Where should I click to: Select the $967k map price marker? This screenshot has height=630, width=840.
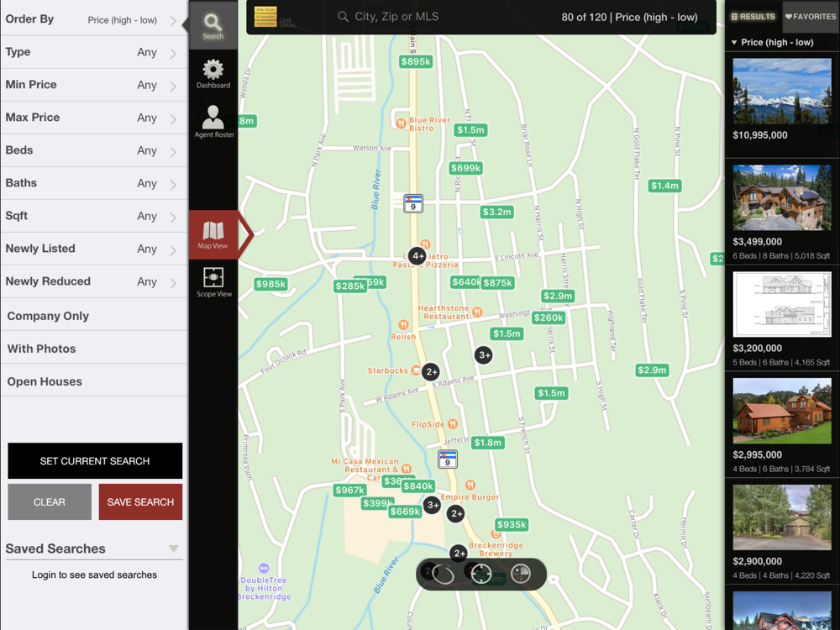pyautogui.click(x=349, y=491)
